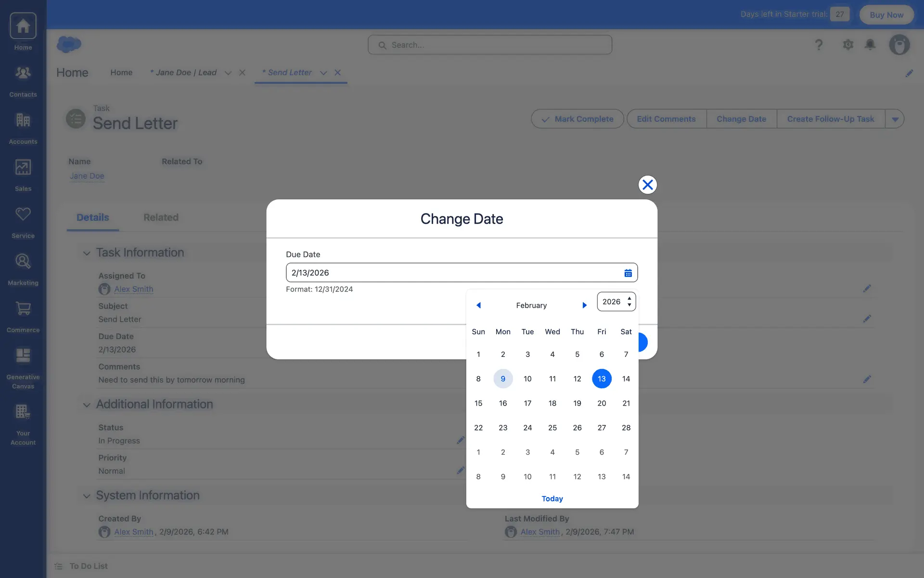Viewport: 924px width, 578px height.
Task: Advance to next month in date picker
Action: pyautogui.click(x=584, y=305)
